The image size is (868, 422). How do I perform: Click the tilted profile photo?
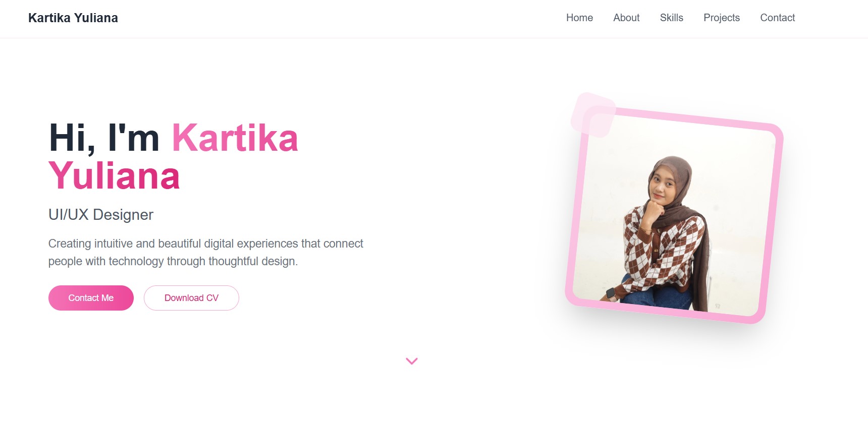(x=674, y=215)
